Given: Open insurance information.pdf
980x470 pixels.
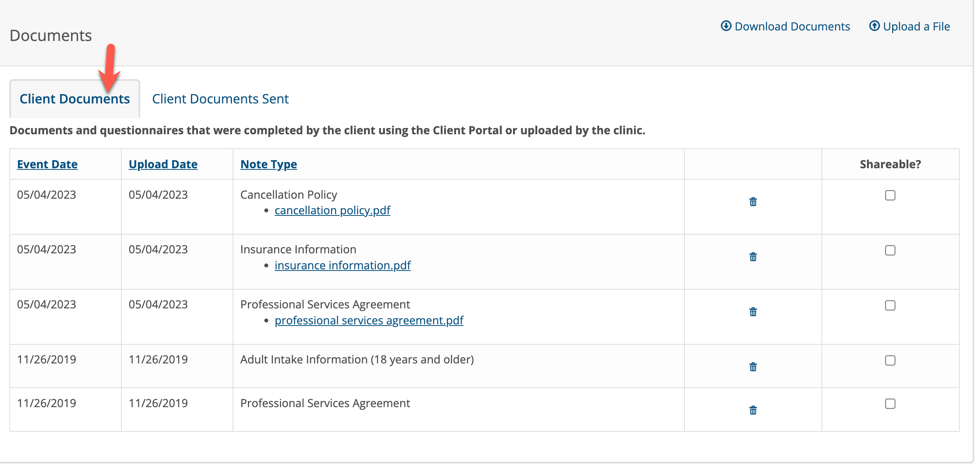Looking at the screenshot, I should (342, 265).
